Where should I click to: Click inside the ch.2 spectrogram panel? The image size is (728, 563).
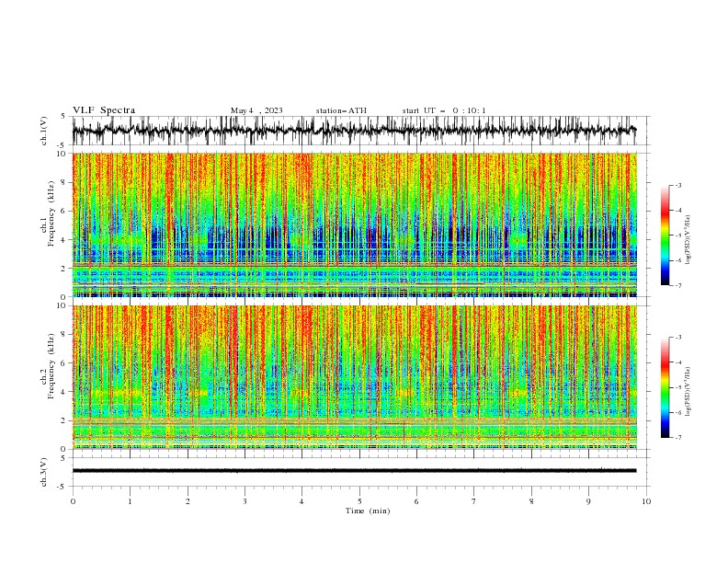pyautogui.click(x=355, y=377)
